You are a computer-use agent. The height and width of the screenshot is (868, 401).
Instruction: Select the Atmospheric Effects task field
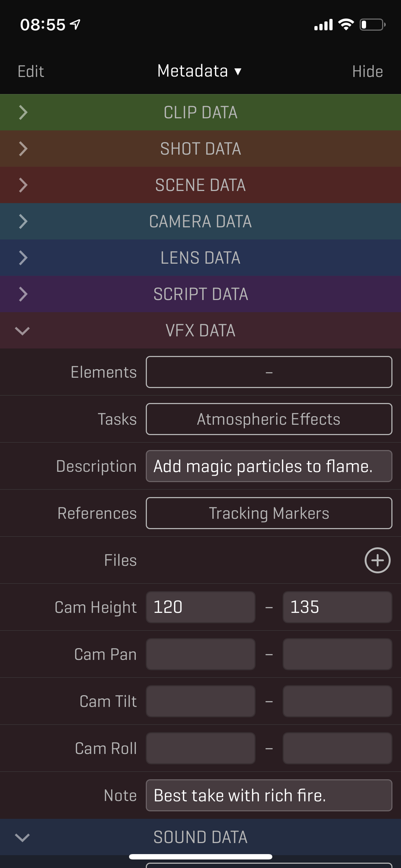point(268,419)
